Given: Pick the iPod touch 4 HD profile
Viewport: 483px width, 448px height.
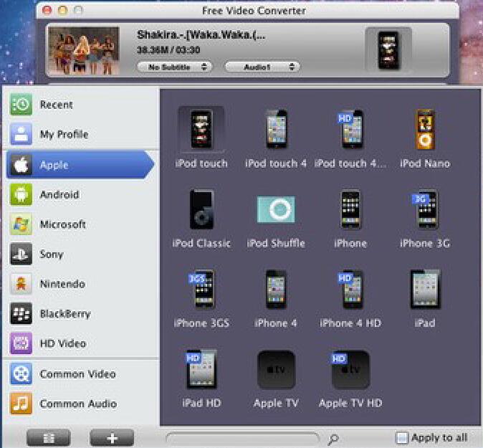Looking at the screenshot, I should click(350, 138).
